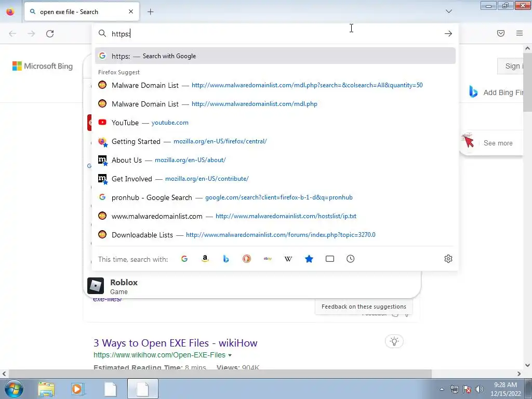Open the list all tabs chevron
This screenshot has height=399, width=532.
point(448,11)
